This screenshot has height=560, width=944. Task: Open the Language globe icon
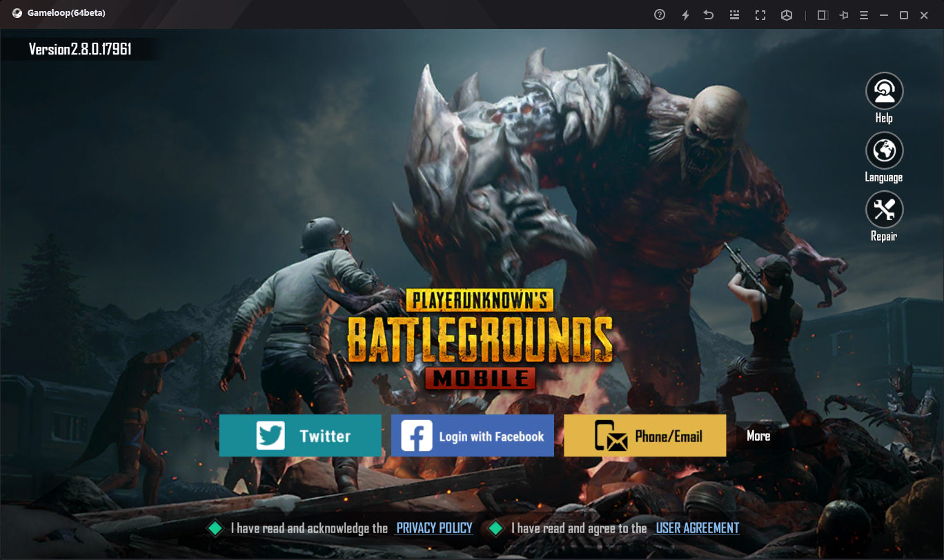[x=884, y=150]
